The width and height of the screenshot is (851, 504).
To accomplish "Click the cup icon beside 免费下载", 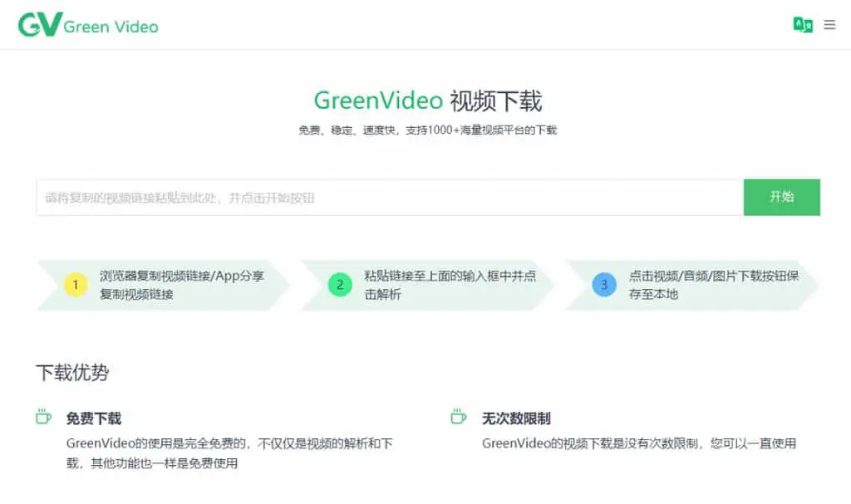I will [x=43, y=416].
